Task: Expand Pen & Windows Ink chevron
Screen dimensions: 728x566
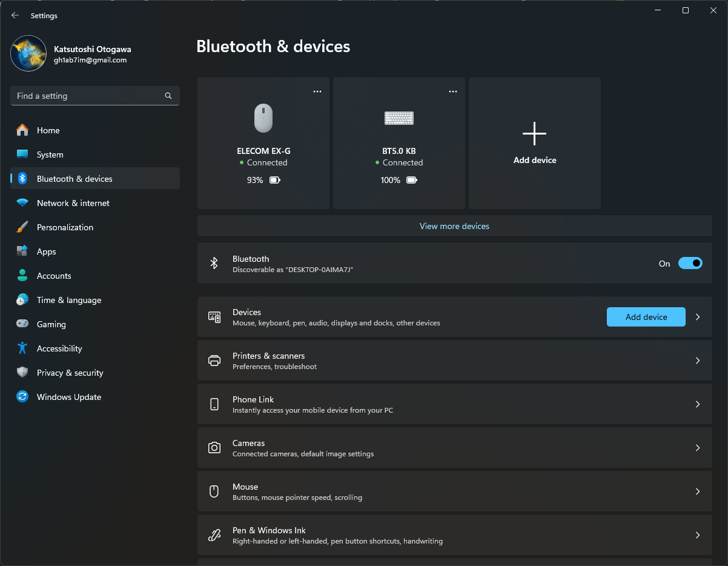Action: 698,535
